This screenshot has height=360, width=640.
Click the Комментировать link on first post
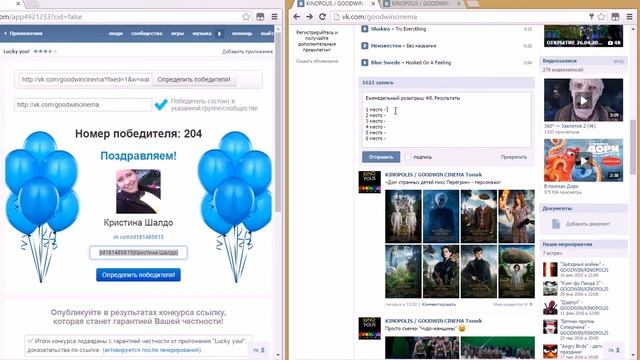[439, 304]
